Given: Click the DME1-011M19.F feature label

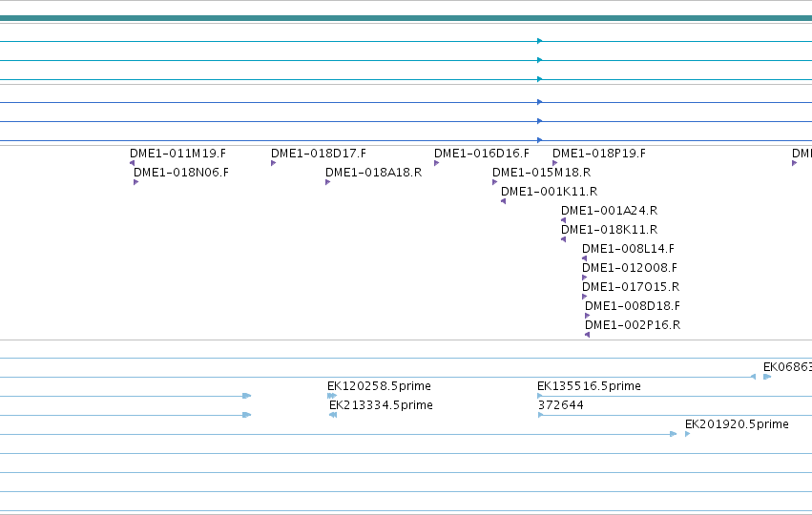Looking at the screenshot, I should coord(177,154).
